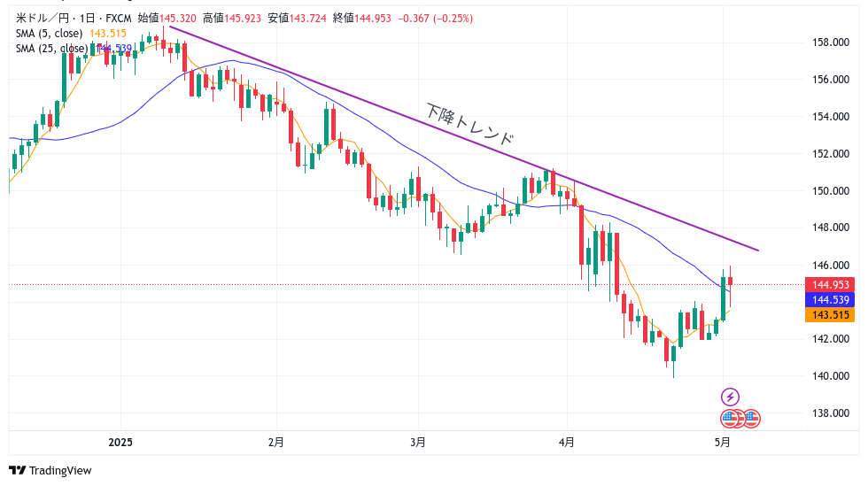Click the 156.000 price axis label
Image resolution: width=868 pixels, height=486 pixels.
click(831, 80)
